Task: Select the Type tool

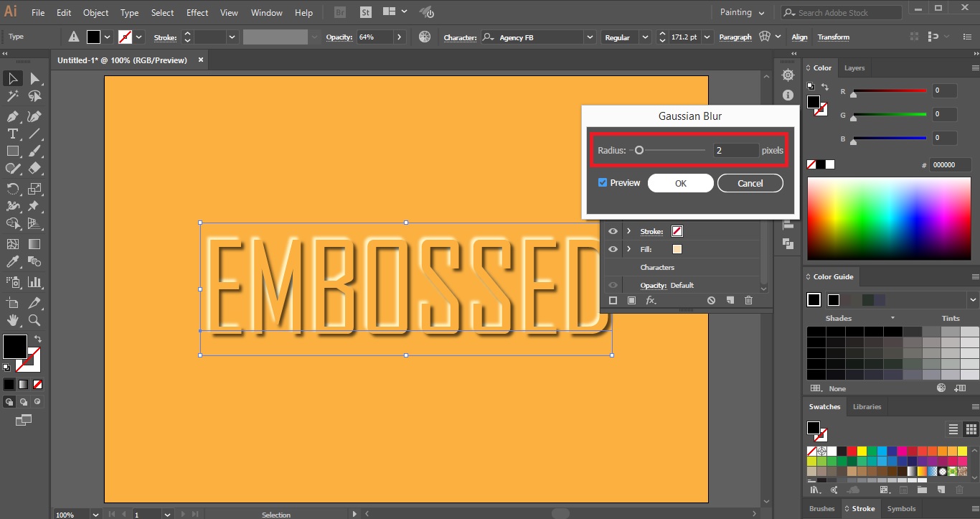Action: [11, 134]
